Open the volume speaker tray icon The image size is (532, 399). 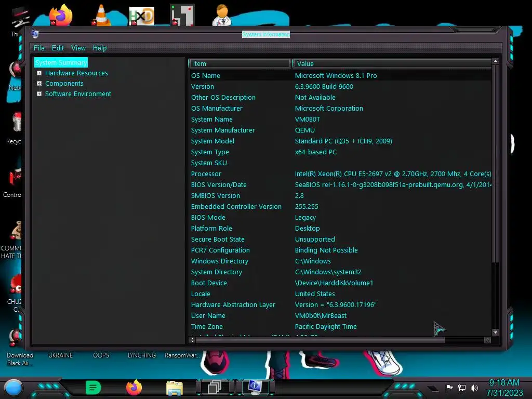pos(474,388)
